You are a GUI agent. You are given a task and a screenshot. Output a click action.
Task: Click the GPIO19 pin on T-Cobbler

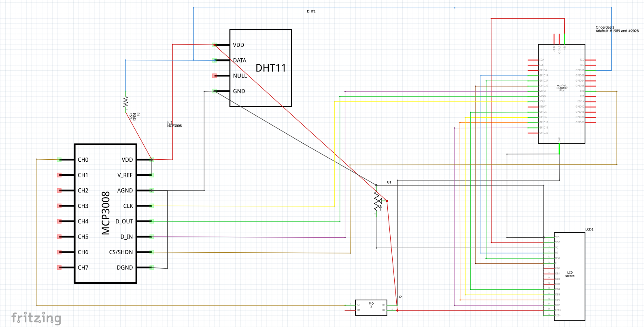(544, 128)
